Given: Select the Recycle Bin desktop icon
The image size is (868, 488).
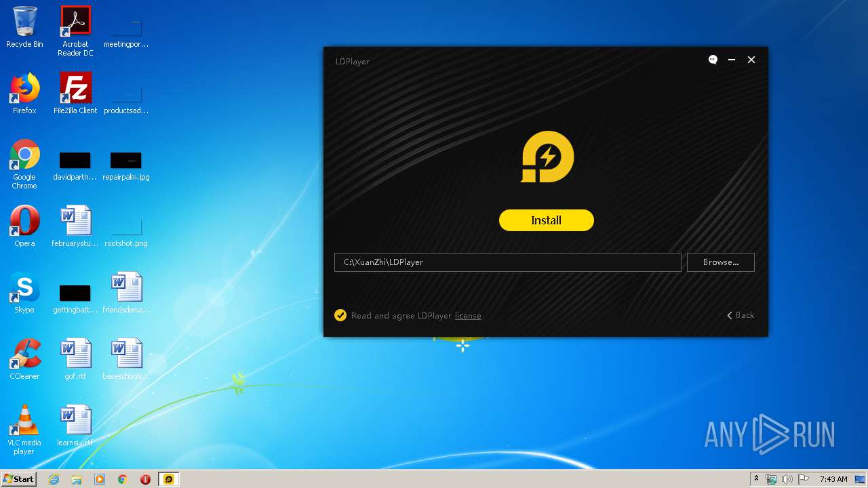Looking at the screenshot, I should tap(24, 27).
